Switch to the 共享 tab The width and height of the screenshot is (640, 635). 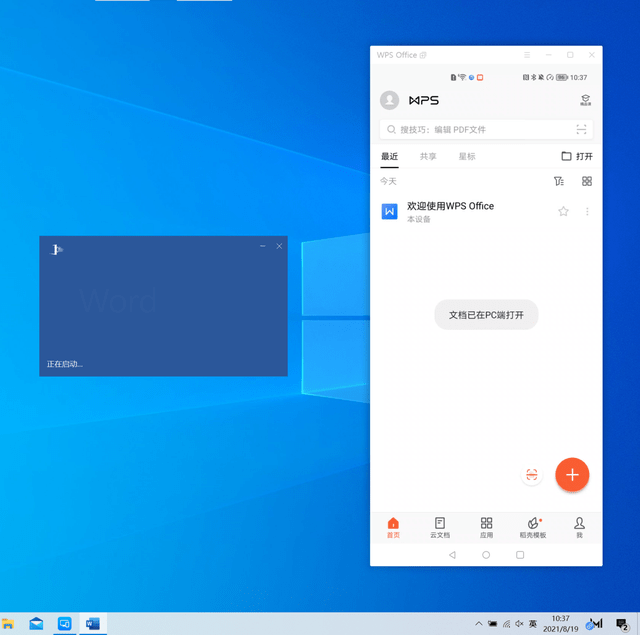(428, 156)
